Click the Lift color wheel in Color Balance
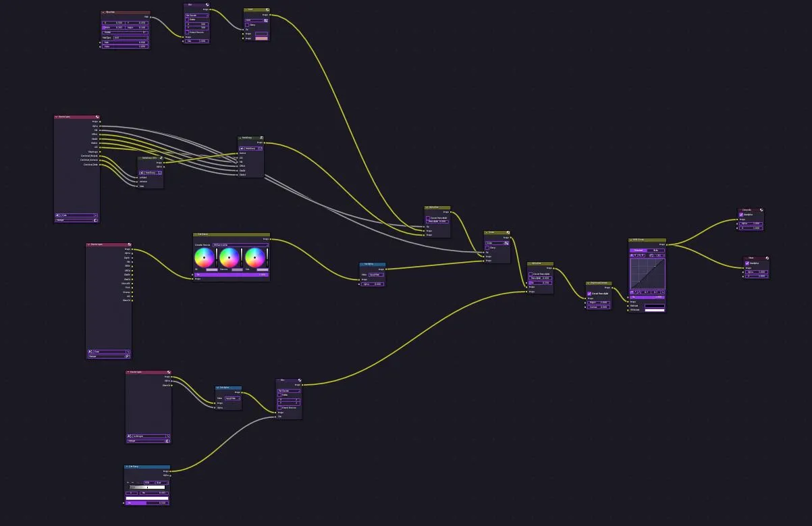The image size is (812, 526). click(204, 257)
